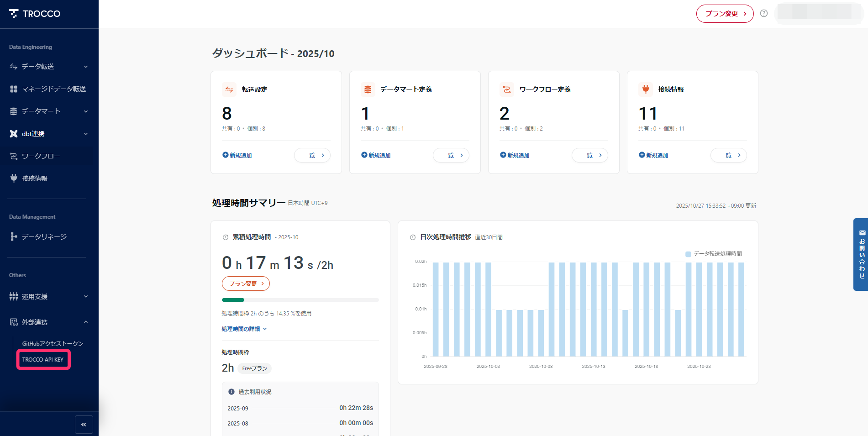Image resolution: width=868 pixels, height=436 pixels.
Task: Open the ワークフロー section
Action: (x=40, y=156)
